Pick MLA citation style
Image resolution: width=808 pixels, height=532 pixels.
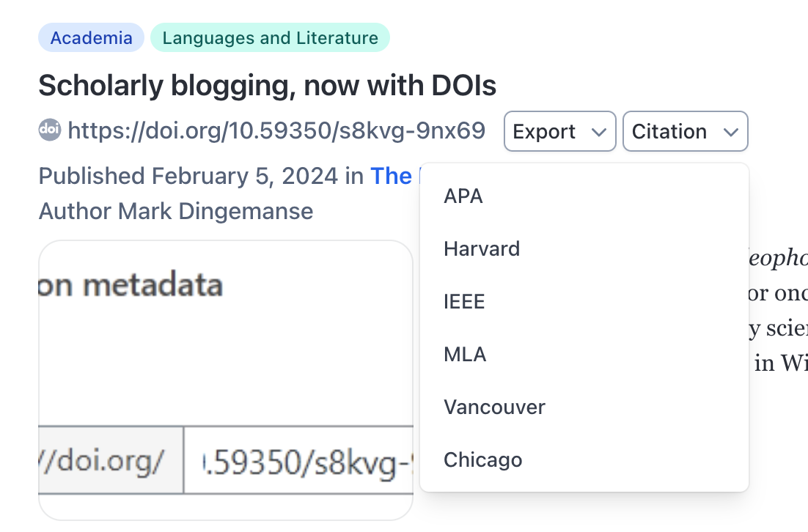[x=465, y=355]
